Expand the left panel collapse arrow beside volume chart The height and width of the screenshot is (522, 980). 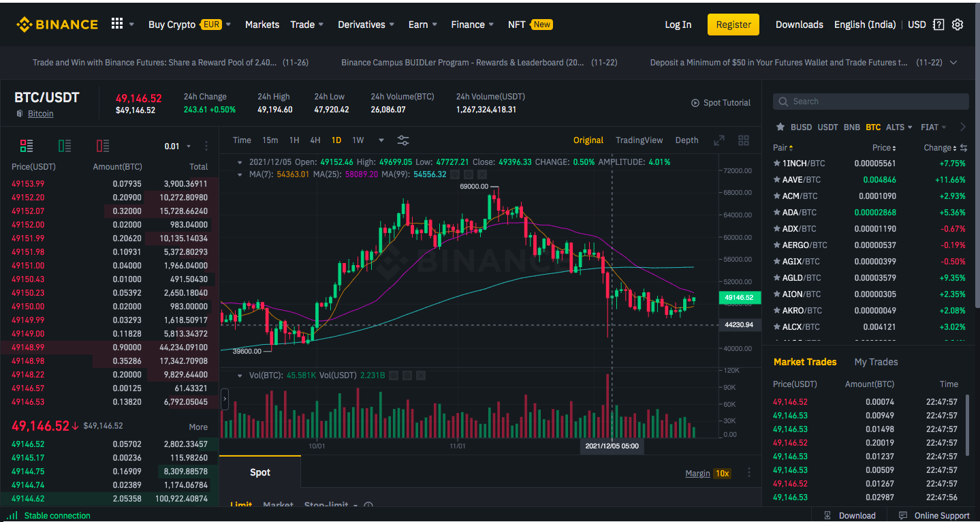[x=225, y=399]
